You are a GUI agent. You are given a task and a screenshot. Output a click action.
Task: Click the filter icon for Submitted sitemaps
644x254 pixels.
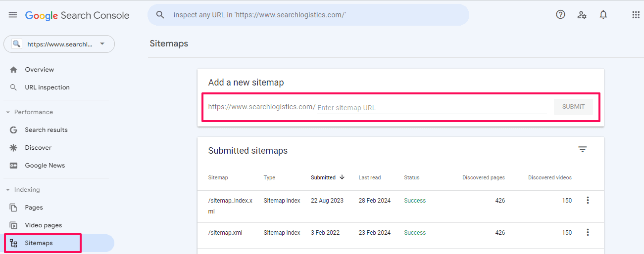583,149
